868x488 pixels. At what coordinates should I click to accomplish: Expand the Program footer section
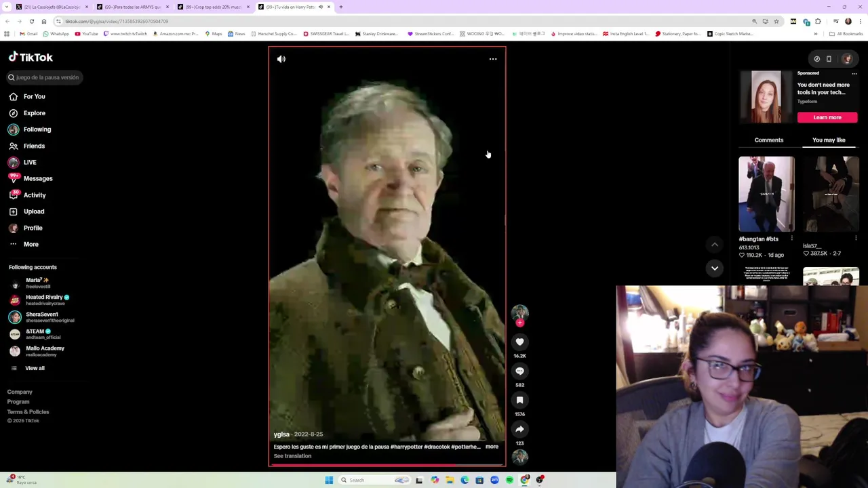pos(18,402)
